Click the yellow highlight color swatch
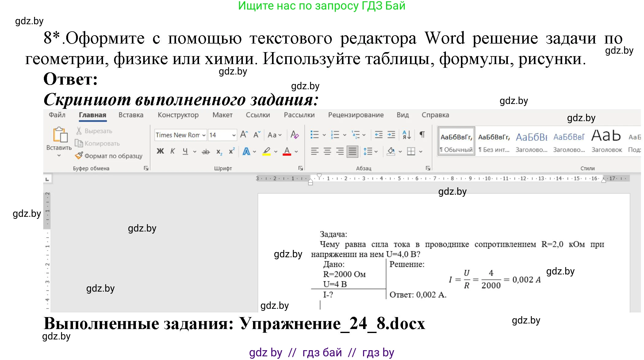 [x=266, y=155]
